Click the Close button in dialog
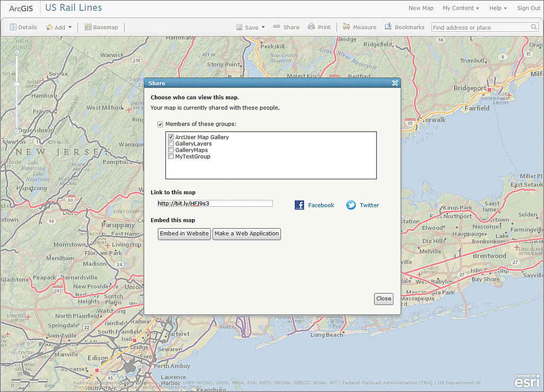 [x=383, y=299]
